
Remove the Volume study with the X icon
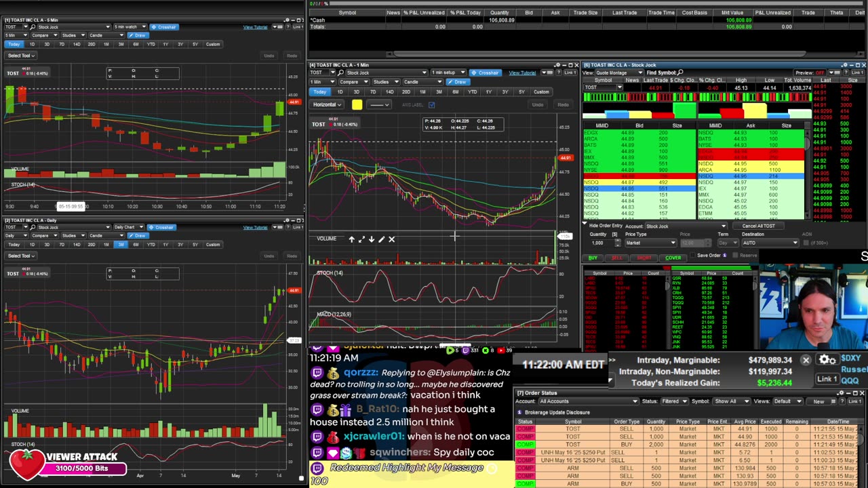tap(391, 239)
